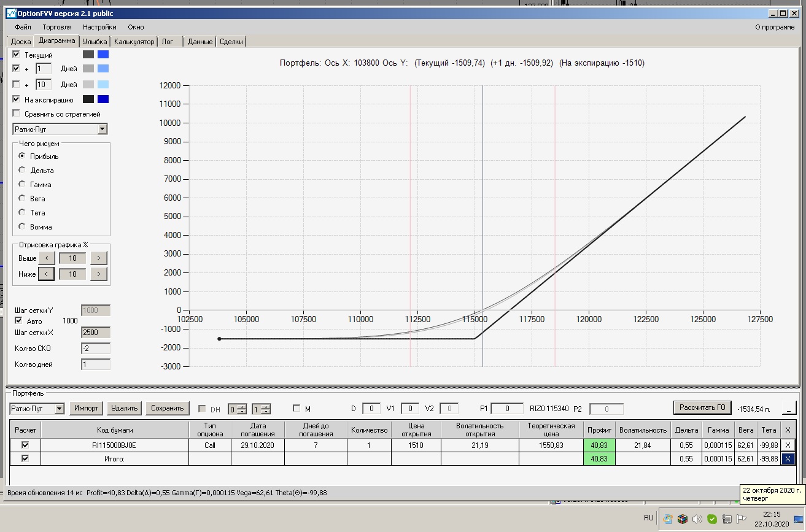806x532 pixels.
Task: Open the Ратио-Пут strategy dropdown in left panel
Action: point(102,129)
